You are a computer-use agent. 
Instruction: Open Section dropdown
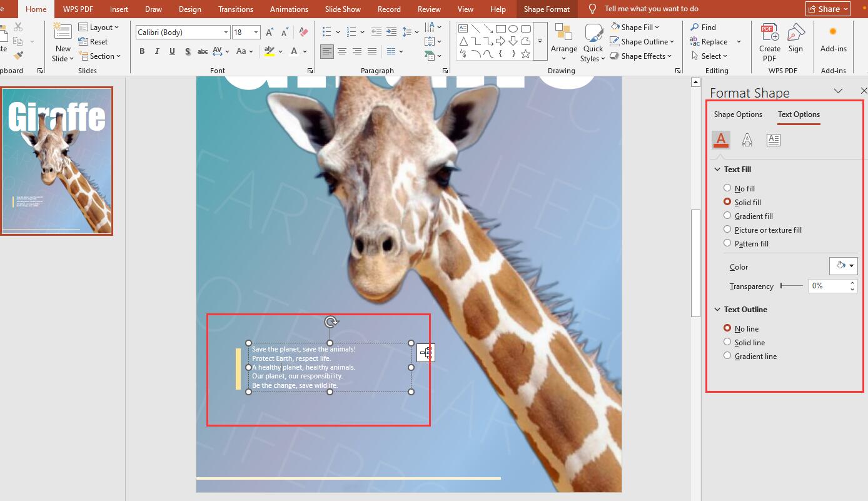click(x=100, y=56)
